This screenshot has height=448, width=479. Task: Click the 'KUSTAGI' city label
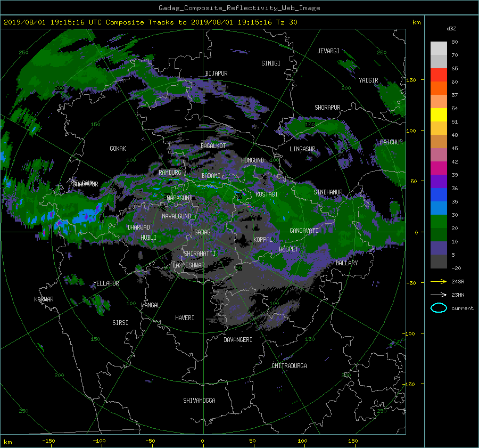coord(267,194)
